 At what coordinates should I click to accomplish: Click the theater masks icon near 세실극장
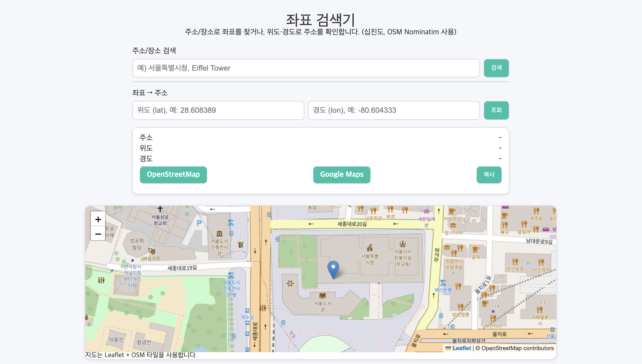click(x=151, y=251)
